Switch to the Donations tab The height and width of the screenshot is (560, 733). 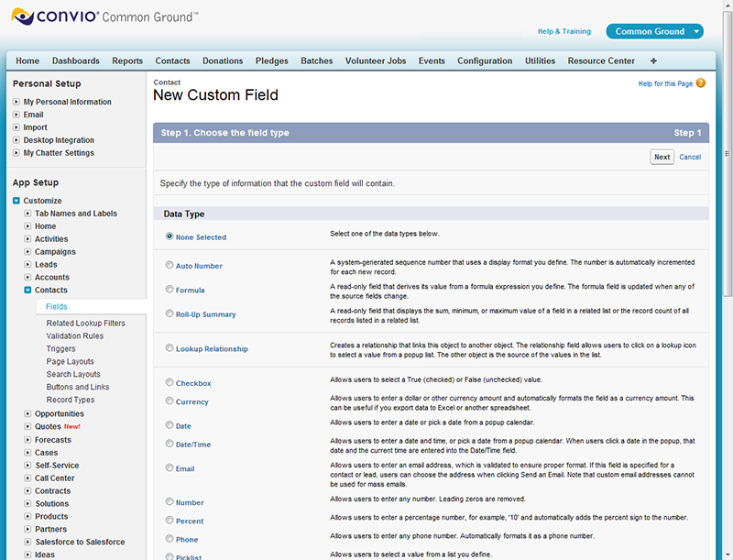(x=223, y=61)
